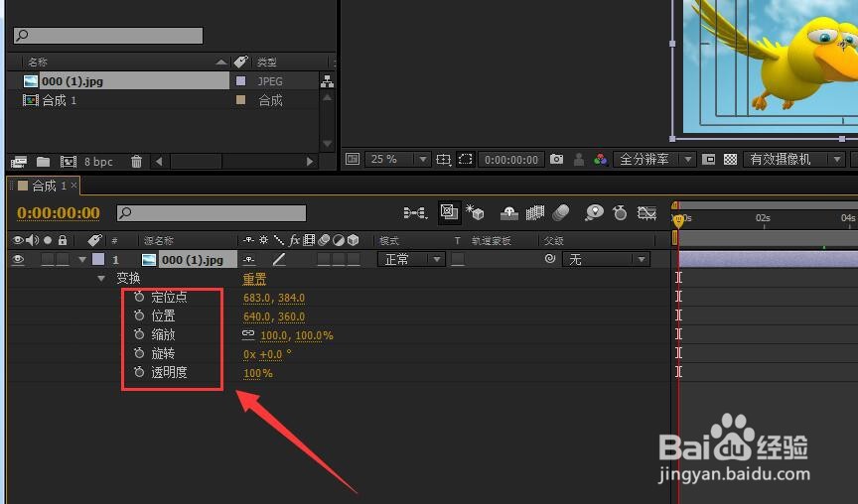
Task: Open the project flowchart view icon
Action: (328, 81)
